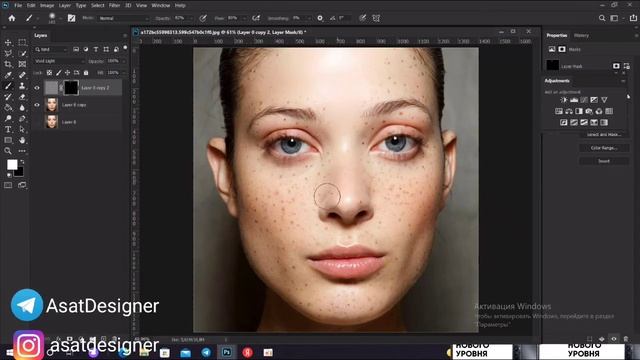The width and height of the screenshot is (640, 360).
Task: Open the Flow value dropdown
Action: (244, 18)
